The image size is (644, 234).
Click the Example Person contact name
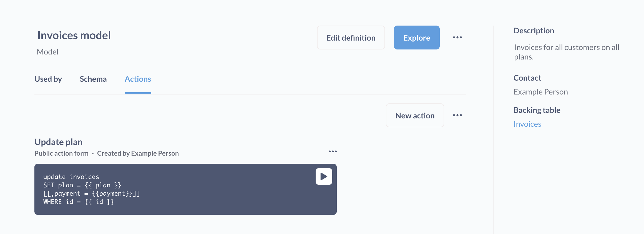[x=541, y=92]
